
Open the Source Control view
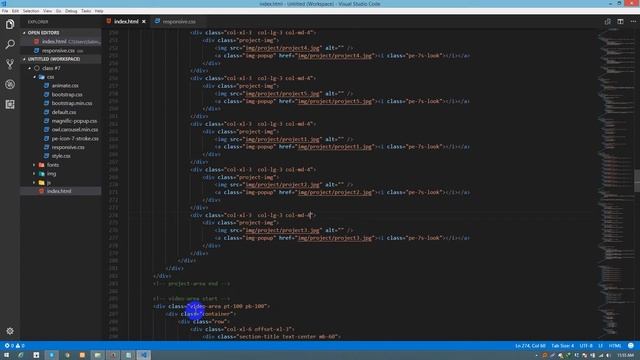pyautogui.click(x=10, y=64)
